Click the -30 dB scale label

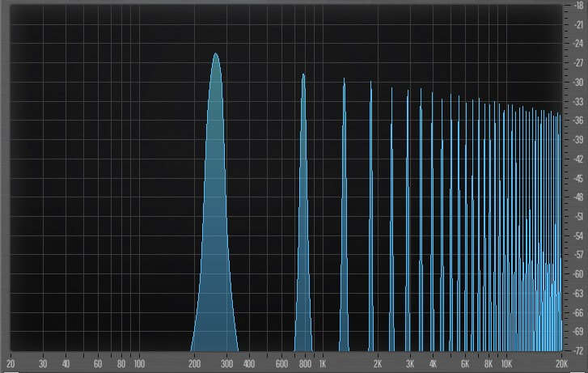[578, 83]
